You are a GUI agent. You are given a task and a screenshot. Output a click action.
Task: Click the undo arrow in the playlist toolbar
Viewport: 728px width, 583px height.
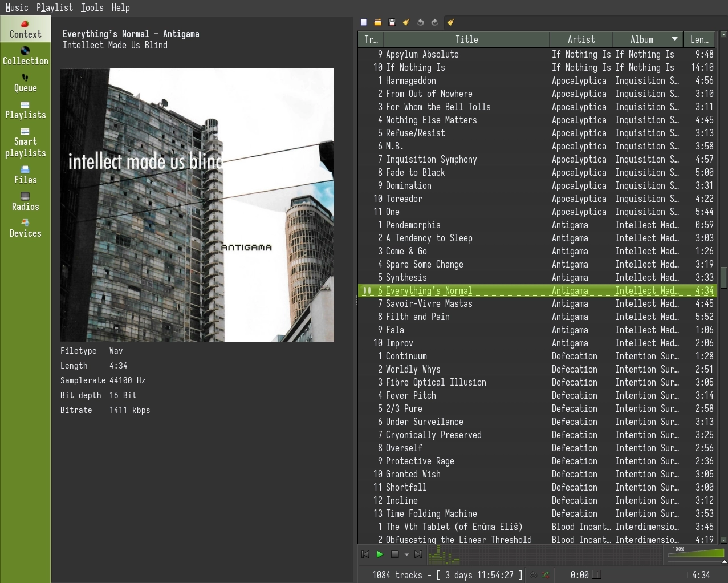tap(420, 22)
